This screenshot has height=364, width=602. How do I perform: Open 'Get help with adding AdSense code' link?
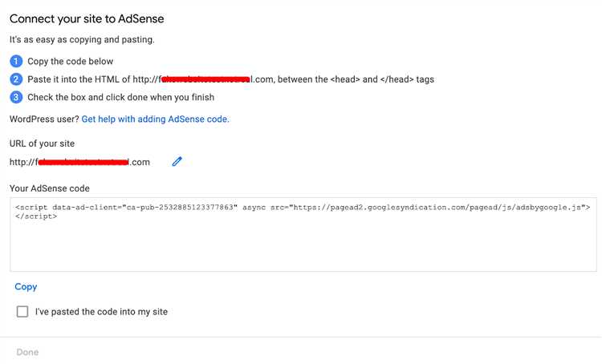tap(155, 119)
